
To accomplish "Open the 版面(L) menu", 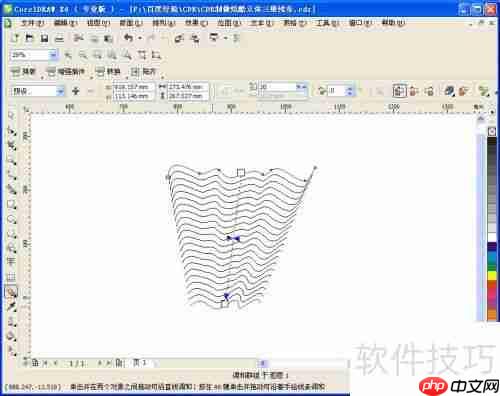I will coord(131,23).
